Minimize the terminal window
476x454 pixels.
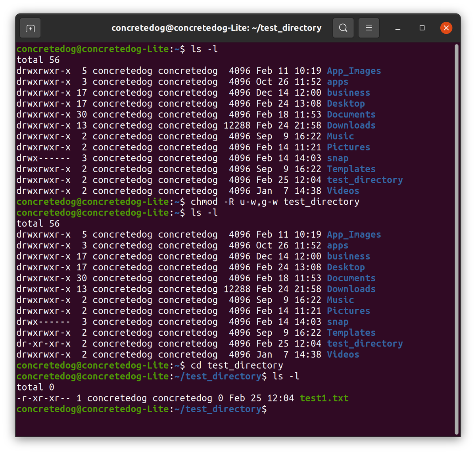coord(397,28)
